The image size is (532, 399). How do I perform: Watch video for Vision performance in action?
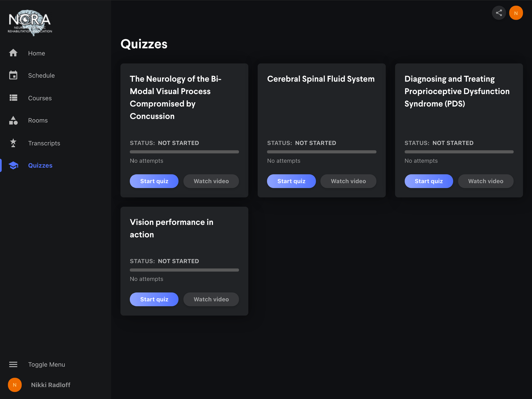(x=211, y=299)
